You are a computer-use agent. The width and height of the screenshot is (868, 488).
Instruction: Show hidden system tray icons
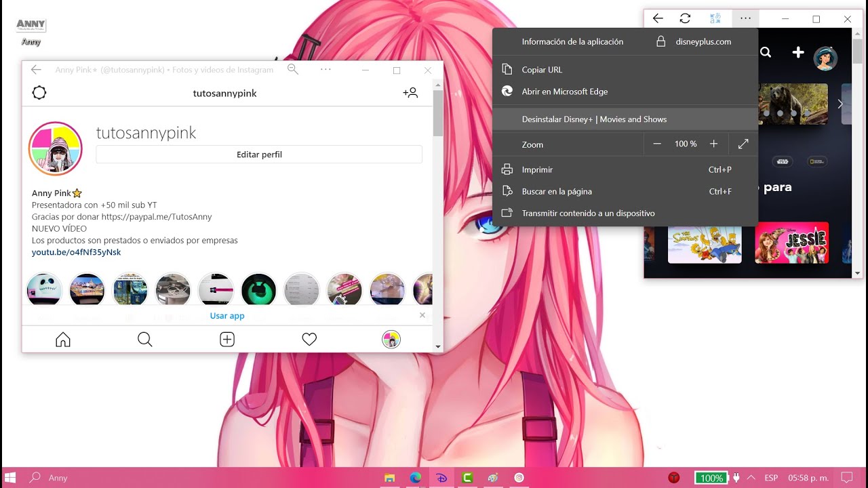tap(751, 478)
